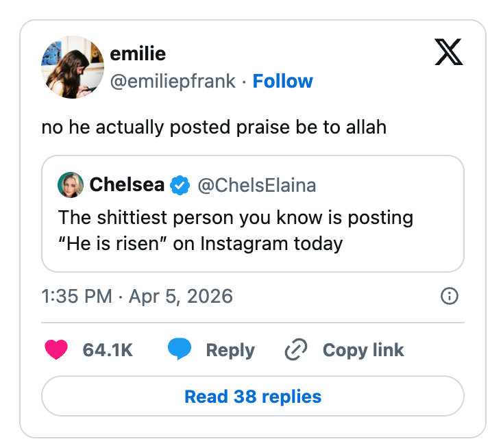Click the Copy link text
The image size is (503, 448).
363,350
